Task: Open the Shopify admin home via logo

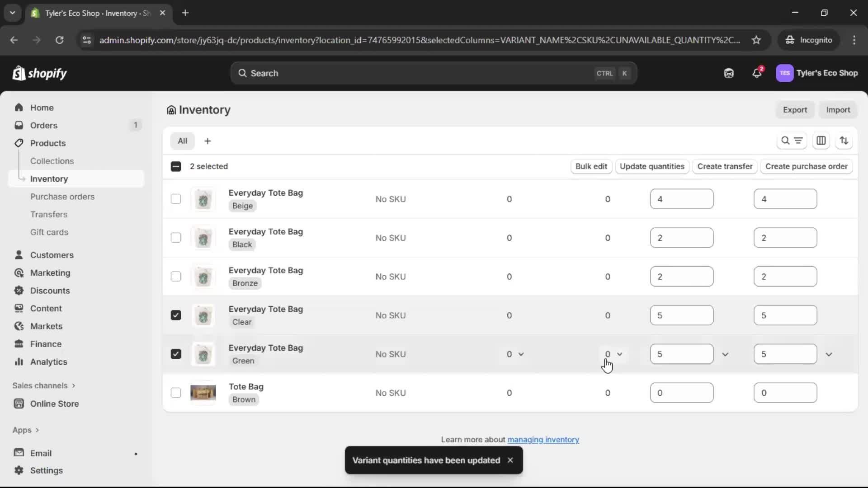Action: click(x=39, y=73)
